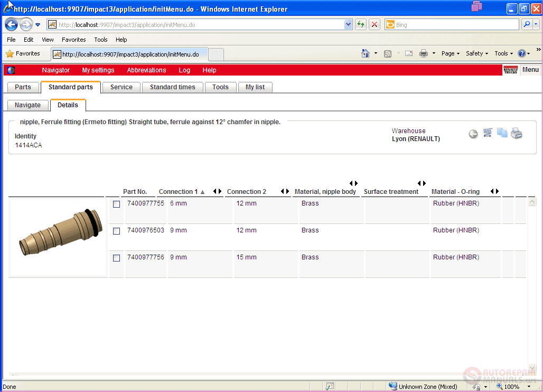This screenshot has width=543, height=392.
Task: Click the refresh page icon beside address bar
Action: pyautogui.click(x=360, y=24)
